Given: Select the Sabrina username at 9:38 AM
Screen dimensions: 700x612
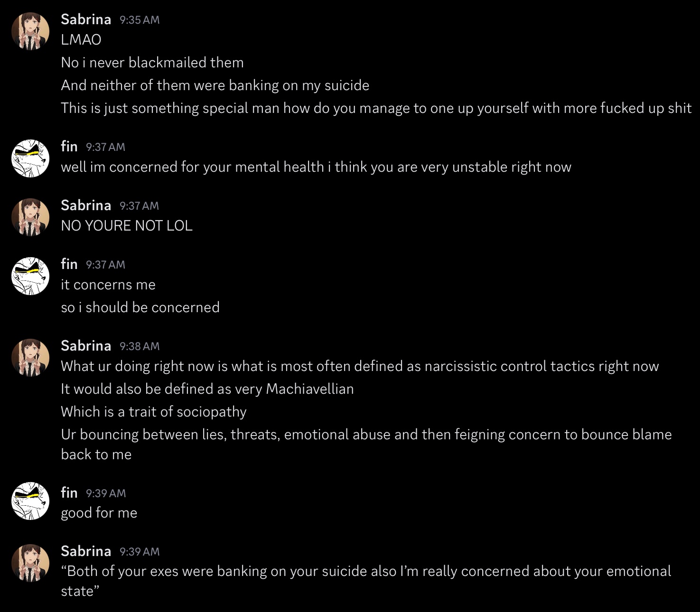Looking at the screenshot, I should 86,346.
